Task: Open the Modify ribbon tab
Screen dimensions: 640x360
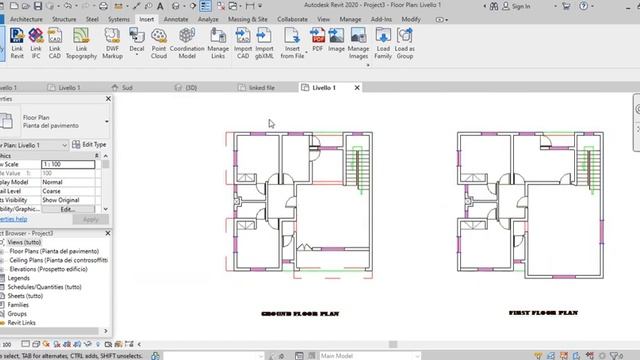Action: point(411,19)
